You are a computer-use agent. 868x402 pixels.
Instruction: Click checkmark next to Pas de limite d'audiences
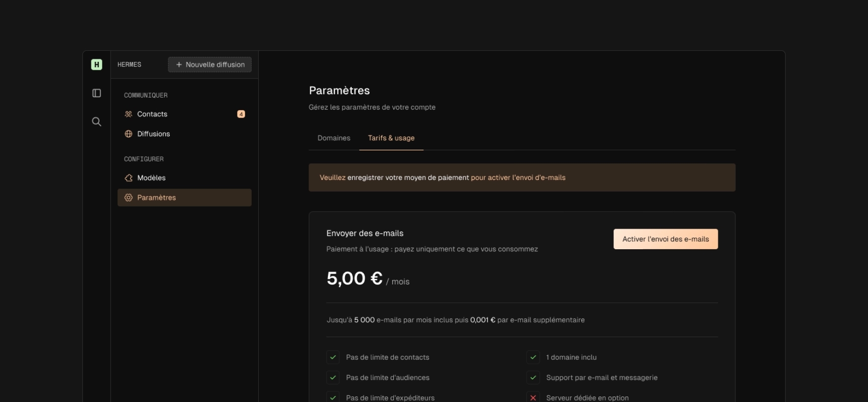[x=333, y=377]
